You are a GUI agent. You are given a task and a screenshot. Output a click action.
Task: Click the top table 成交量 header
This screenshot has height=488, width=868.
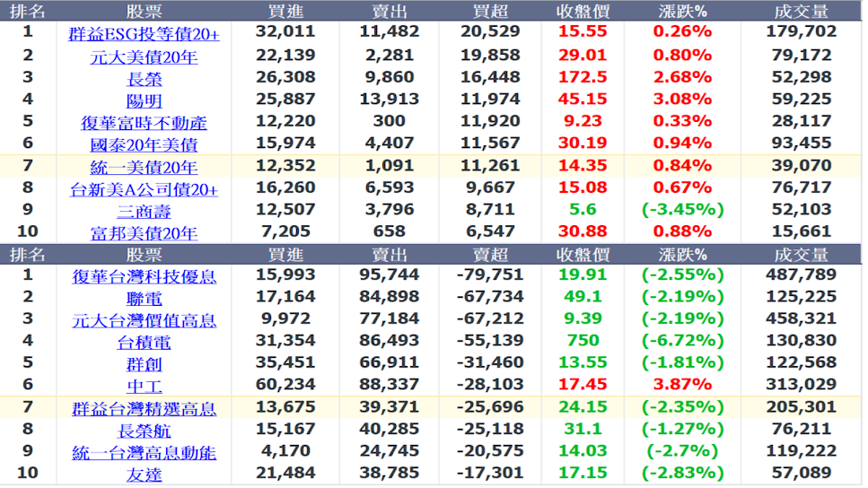(x=802, y=12)
